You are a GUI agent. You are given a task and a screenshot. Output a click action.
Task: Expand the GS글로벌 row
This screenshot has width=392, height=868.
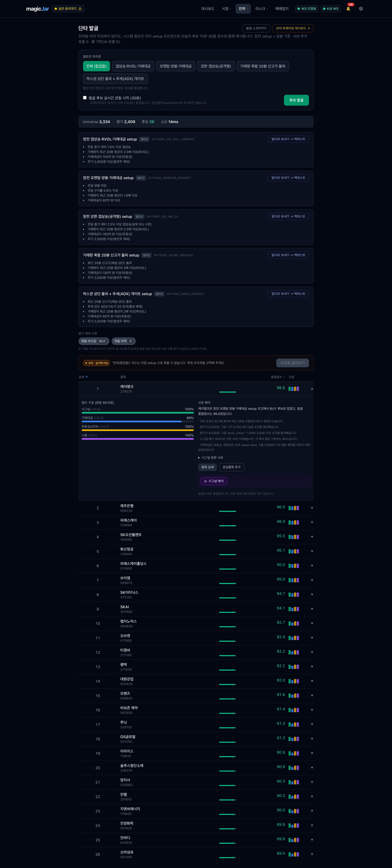coord(312,739)
